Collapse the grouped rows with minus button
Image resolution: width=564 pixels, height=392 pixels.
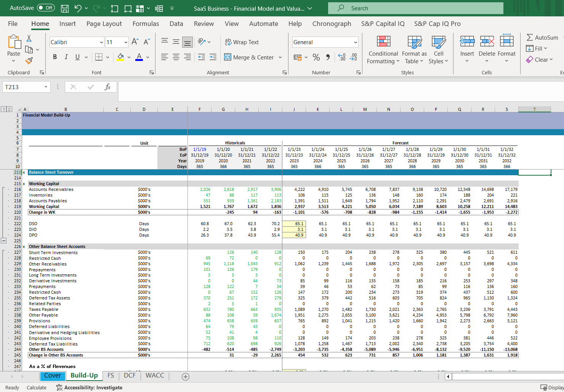[x=4, y=240]
